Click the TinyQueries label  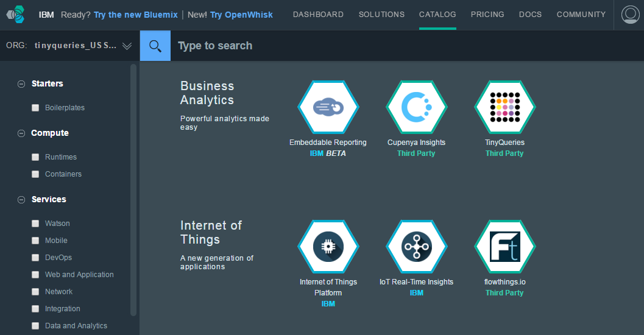[x=504, y=143]
